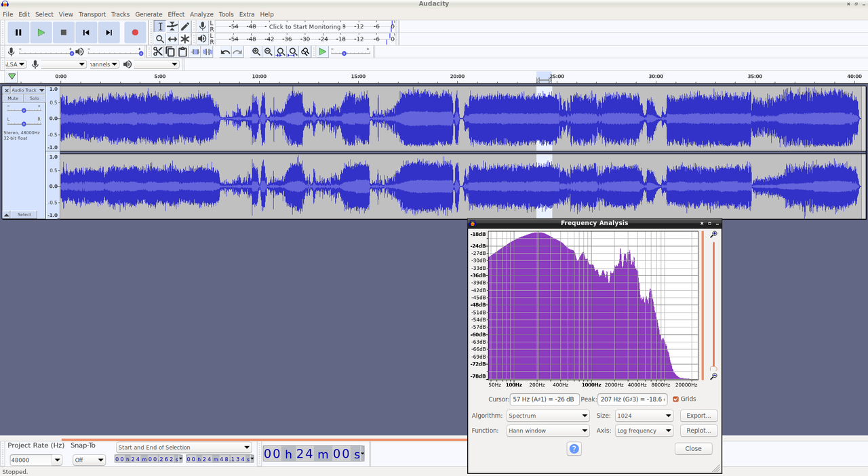
Task: Solo the Audio Track
Action: pyautogui.click(x=34, y=98)
